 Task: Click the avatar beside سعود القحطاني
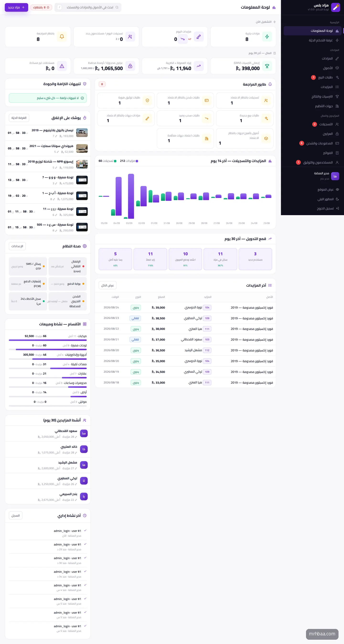(84, 433)
